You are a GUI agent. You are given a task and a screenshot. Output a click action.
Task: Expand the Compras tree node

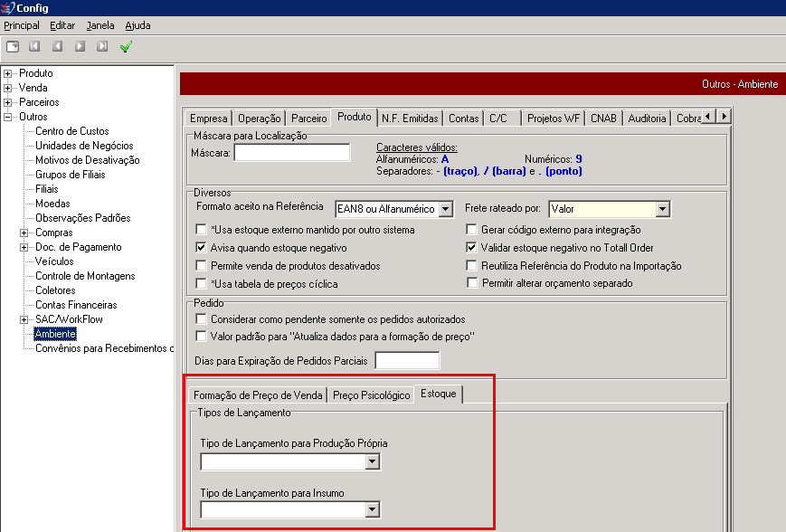coord(24,233)
